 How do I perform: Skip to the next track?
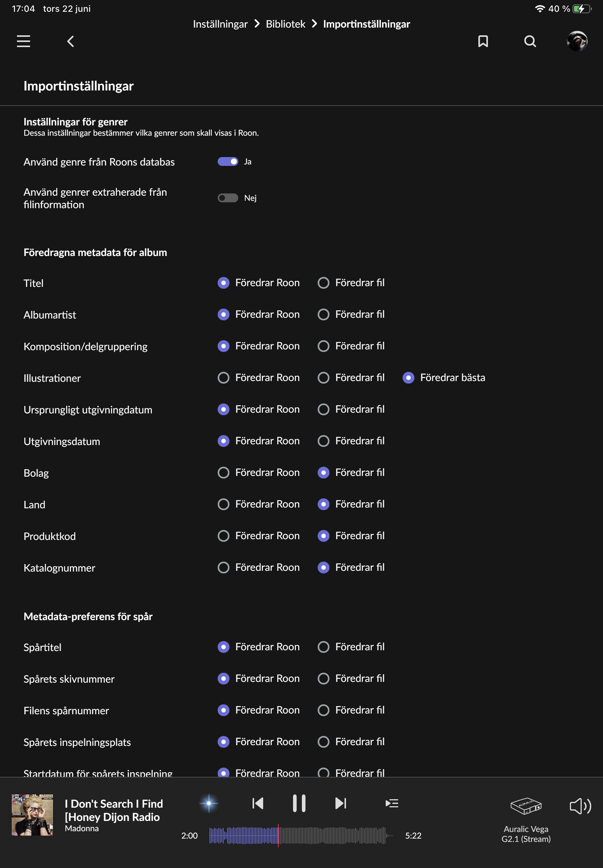[x=340, y=803]
